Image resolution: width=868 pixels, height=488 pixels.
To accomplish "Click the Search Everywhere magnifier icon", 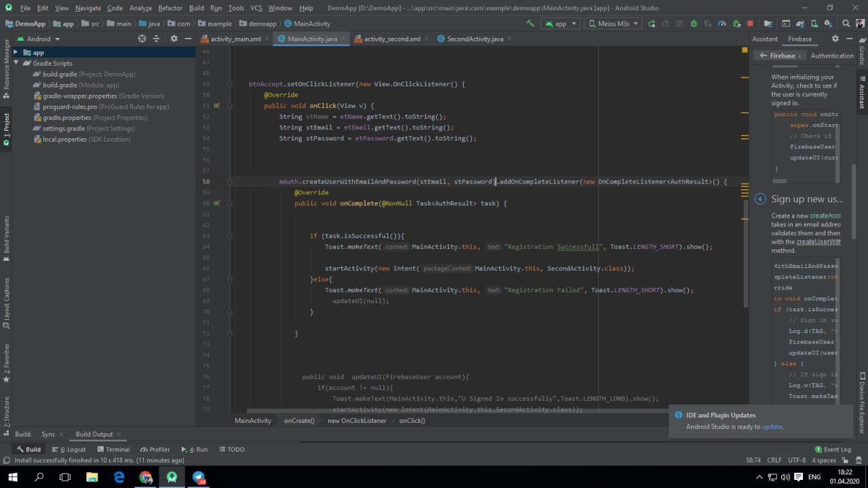I will click(x=846, y=24).
